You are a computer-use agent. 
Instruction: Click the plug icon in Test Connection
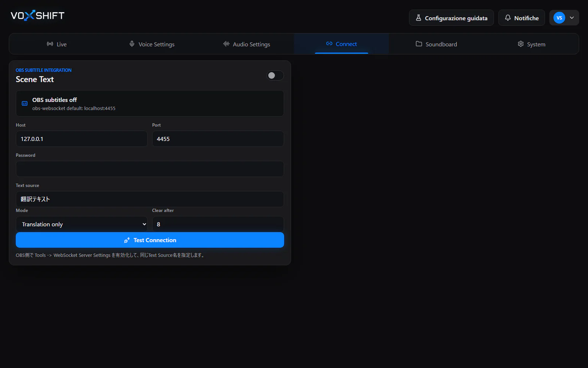(127, 240)
